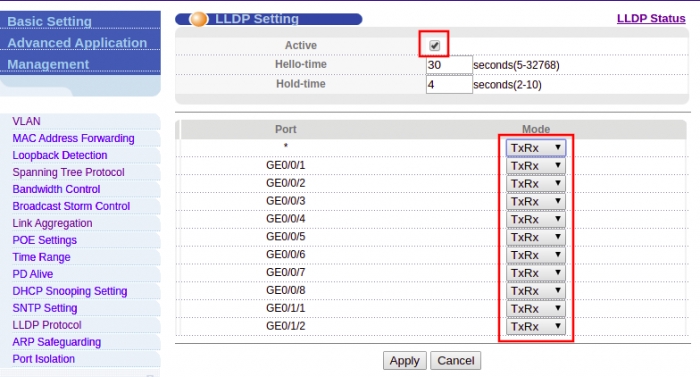Click the Mode column header

pyautogui.click(x=536, y=129)
